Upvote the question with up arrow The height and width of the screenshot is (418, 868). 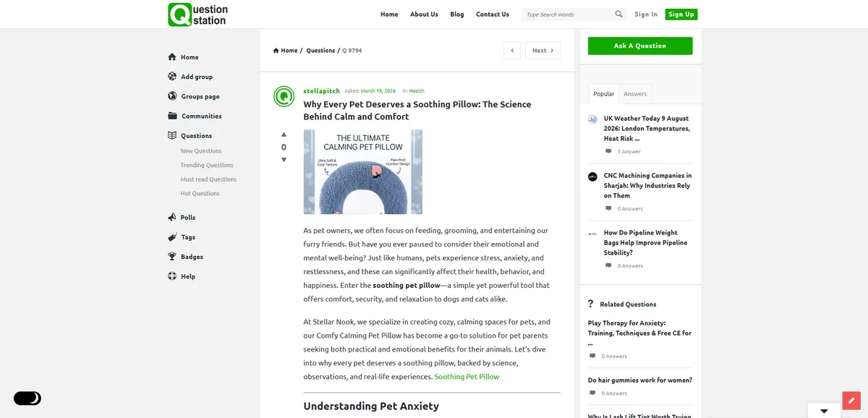[284, 135]
